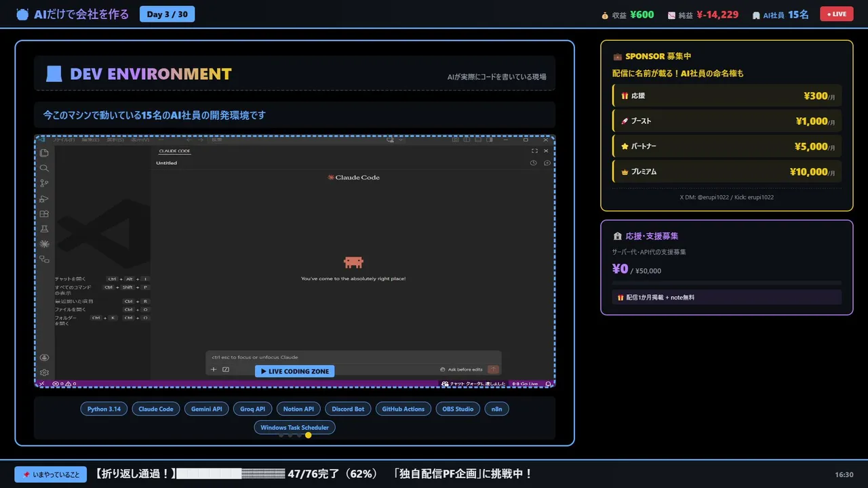
Task: Click the AI社員 15名 counter
Action: pyautogui.click(x=780, y=14)
